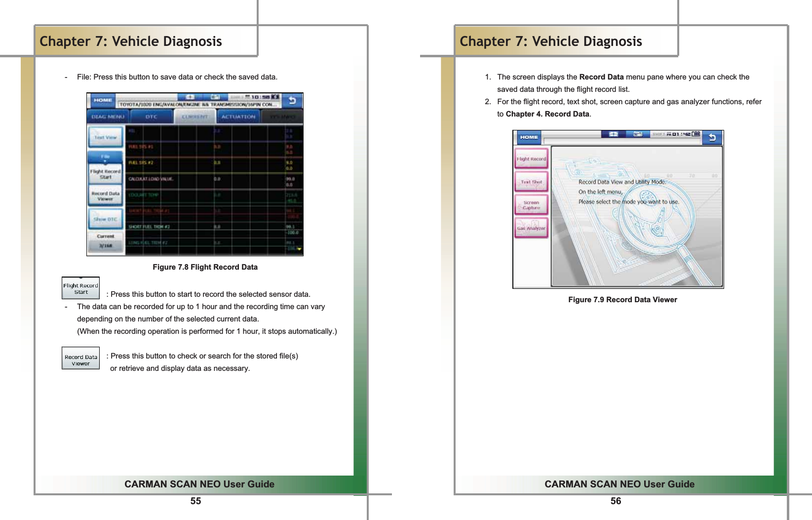Click the Record Data Viewer icon in the instructions

[x=80, y=358]
